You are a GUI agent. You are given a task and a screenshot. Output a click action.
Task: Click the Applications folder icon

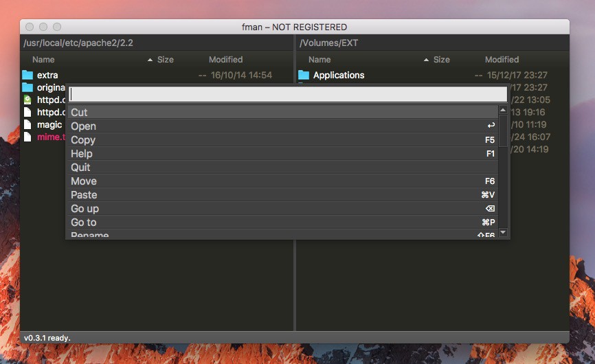(x=304, y=75)
